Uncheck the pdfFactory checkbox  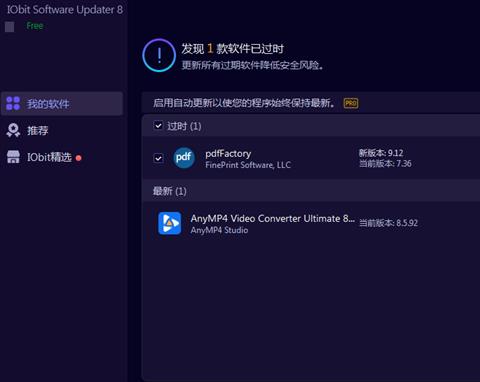pyautogui.click(x=158, y=158)
